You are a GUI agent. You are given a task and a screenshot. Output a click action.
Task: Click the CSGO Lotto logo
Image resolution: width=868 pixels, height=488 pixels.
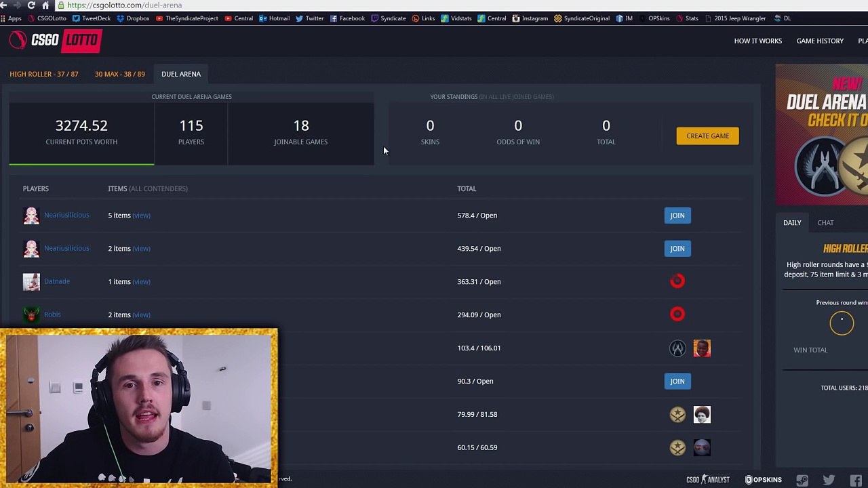click(x=56, y=41)
